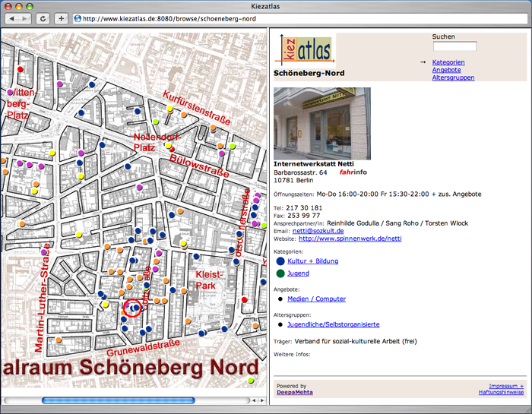This screenshot has height=414, width=532.
Task: Click the Grunewaldstraße street label on map
Action: pyautogui.click(x=143, y=348)
